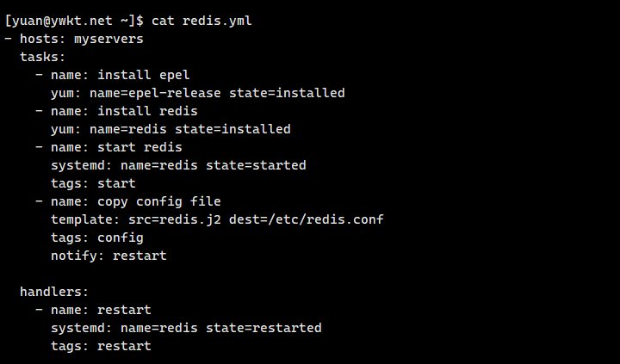Click the 'systemd: name=redis state=restarted' line
The image size is (620, 364).
point(186,328)
